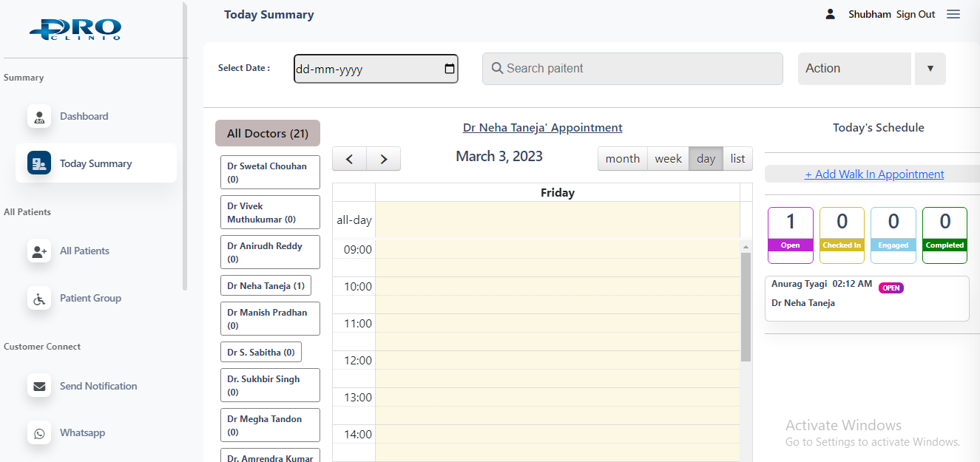The width and height of the screenshot is (980, 462).
Task: Select Dr Neha Taneja from doctor list
Action: [x=266, y=286]
